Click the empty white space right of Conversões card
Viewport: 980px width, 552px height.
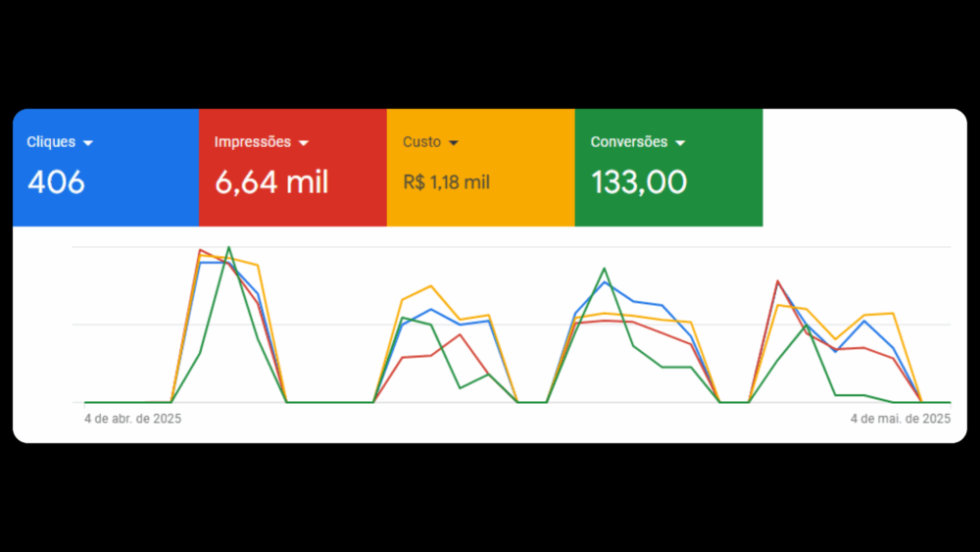point(862,167)
